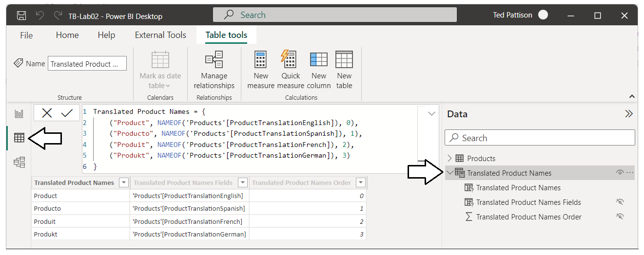Viewport: 644px width, 255px height.
Task: Add a New column
Action: coord(319,70)
